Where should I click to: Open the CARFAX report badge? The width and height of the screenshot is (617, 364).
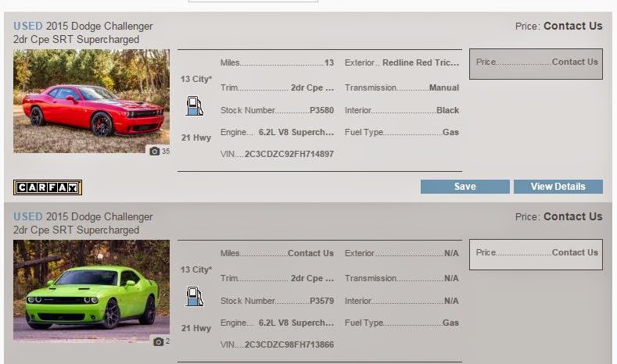[x=48, y=187]
